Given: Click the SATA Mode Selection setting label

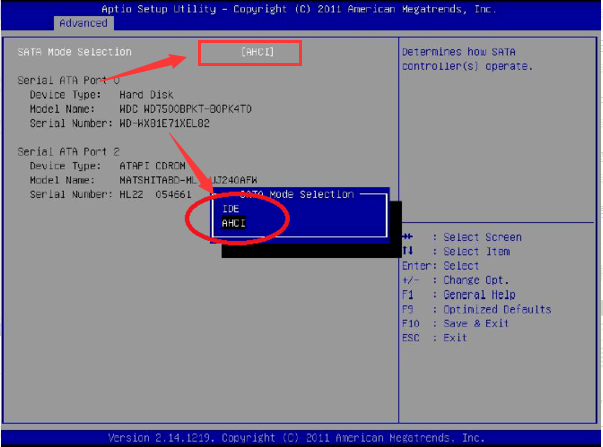Looking at the screenshot, I should (74, 51).
